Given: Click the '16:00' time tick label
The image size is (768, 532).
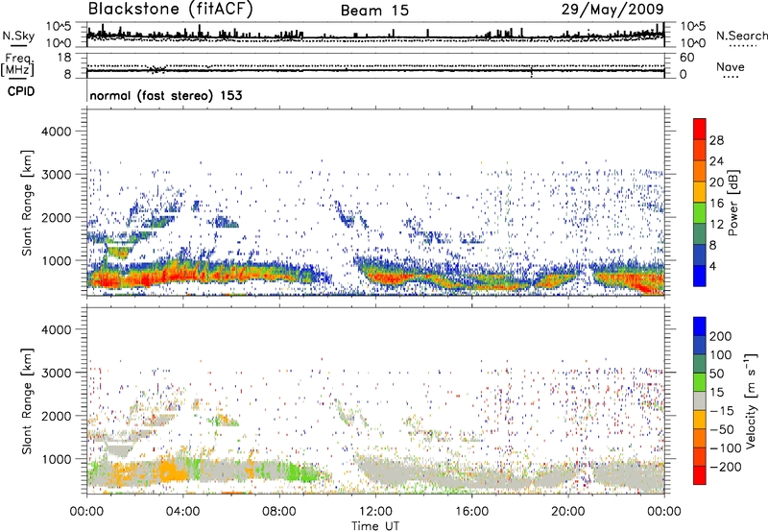Looking at the screenshot, I should click(x=471, y=512).
